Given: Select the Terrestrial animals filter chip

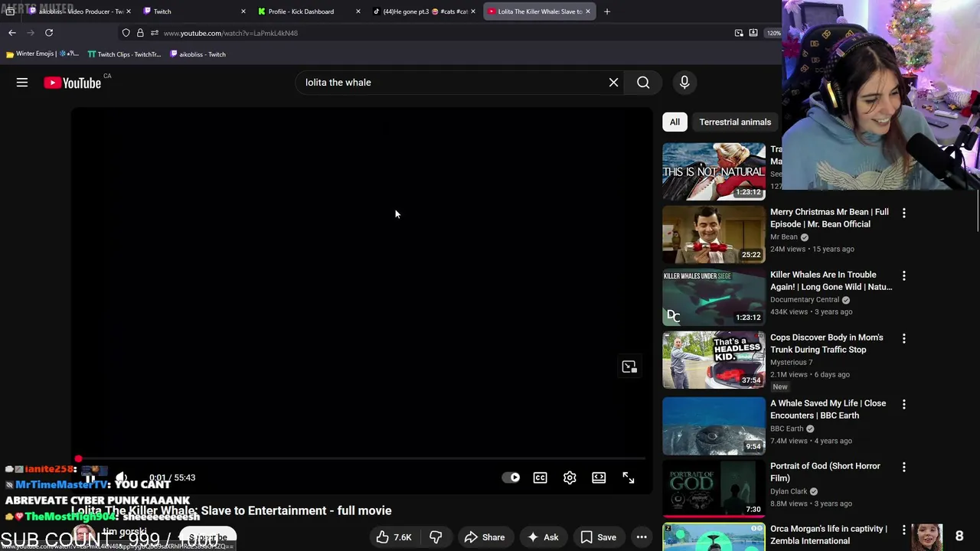Looking at the screenshot, I should click(735, 122).
